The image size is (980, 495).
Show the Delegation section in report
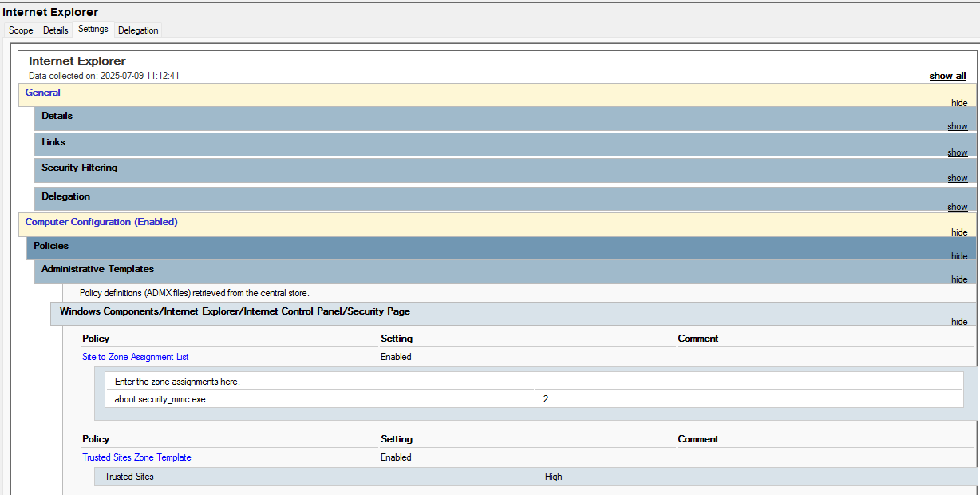(958, 207)
